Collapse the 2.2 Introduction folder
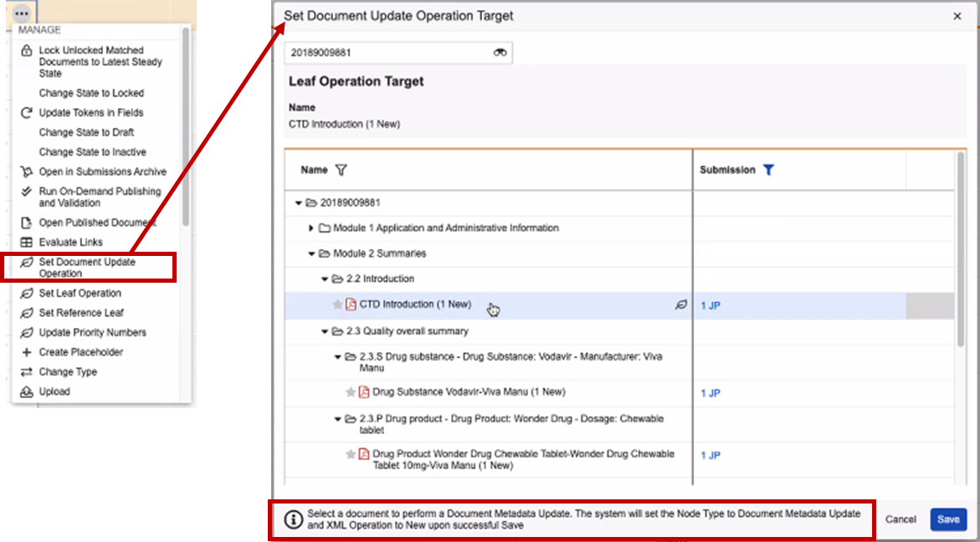Image resolution: width=980 pixels, height=542 pixels. (324, 279)
